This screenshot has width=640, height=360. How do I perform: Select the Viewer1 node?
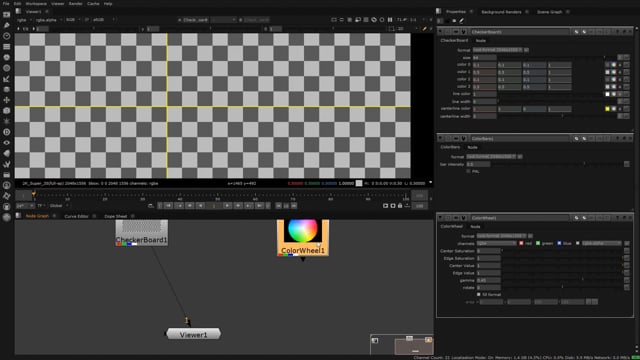coord(193,334)
